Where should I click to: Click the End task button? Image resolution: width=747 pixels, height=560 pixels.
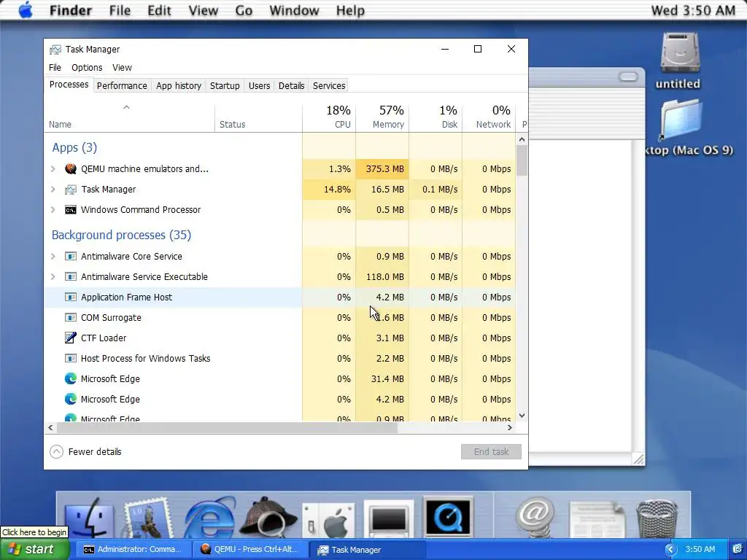coord(491,451)
